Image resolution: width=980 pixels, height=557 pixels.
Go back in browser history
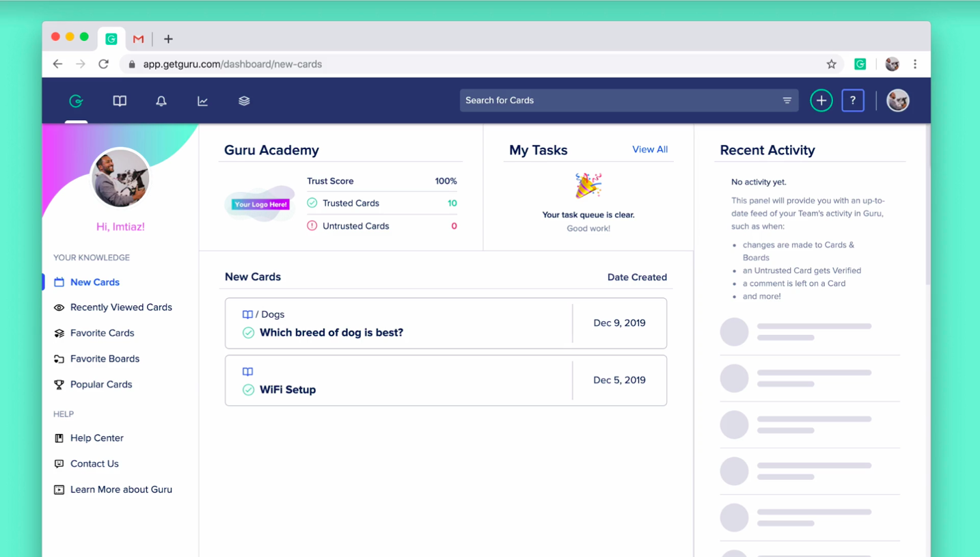[57, 64]
